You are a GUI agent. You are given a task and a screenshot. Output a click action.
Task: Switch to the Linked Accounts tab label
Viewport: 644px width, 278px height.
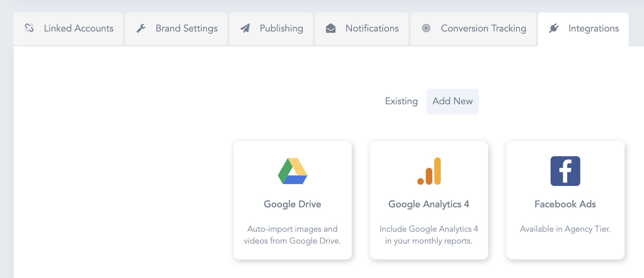tap(79, 28)
